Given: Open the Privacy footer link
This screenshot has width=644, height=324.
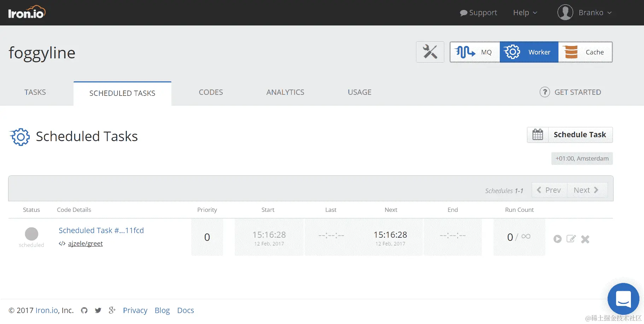Looking at the screenshot, I should (135, 311).
